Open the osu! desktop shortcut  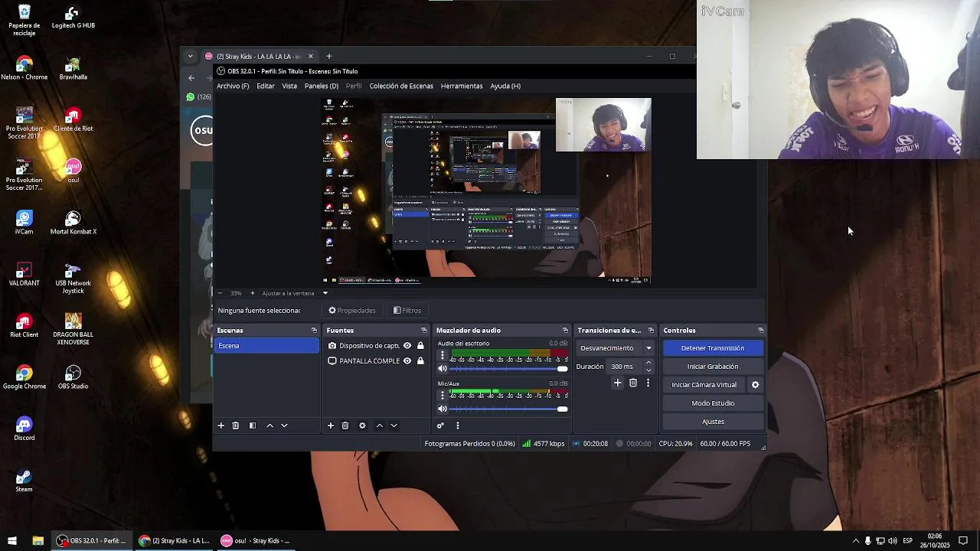(73, 170)
